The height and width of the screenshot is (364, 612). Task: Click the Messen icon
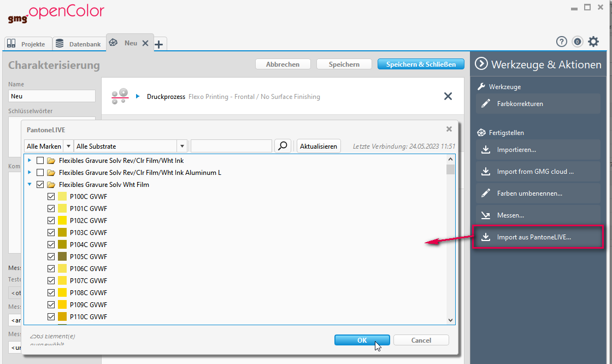tap(486, 215)
